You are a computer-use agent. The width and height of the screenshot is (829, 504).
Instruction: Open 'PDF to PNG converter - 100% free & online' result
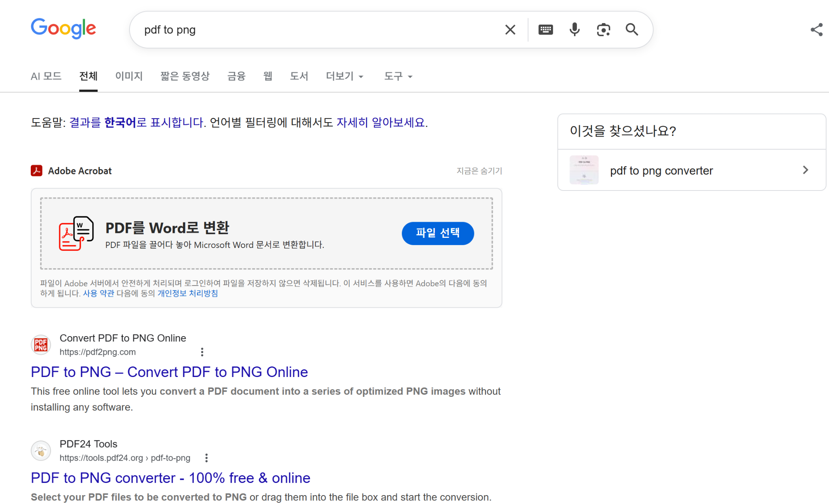coord(170,478)
